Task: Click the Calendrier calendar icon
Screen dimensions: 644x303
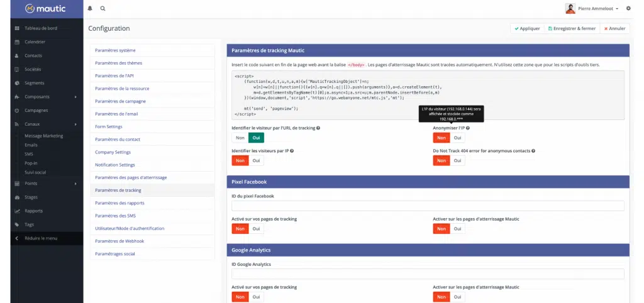Action: [17, 42]
